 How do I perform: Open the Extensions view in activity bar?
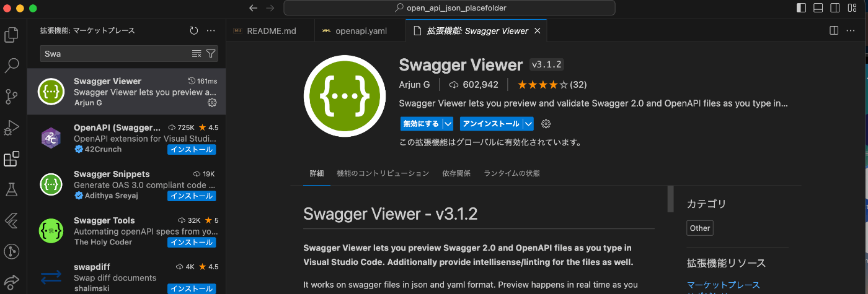tap(11, 159)
